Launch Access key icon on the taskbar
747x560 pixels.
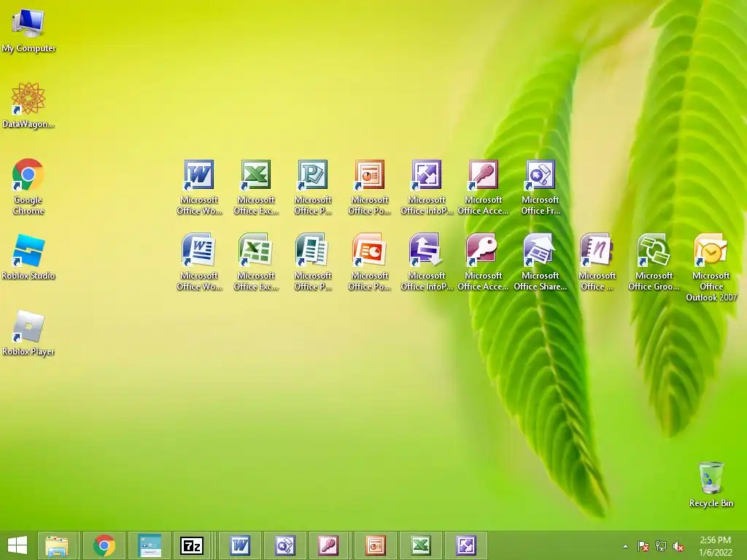[330, 545]
